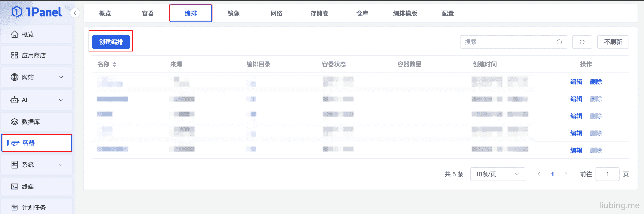
Task: Open 数据库 database layers icon
Action: tap(15, 122)
